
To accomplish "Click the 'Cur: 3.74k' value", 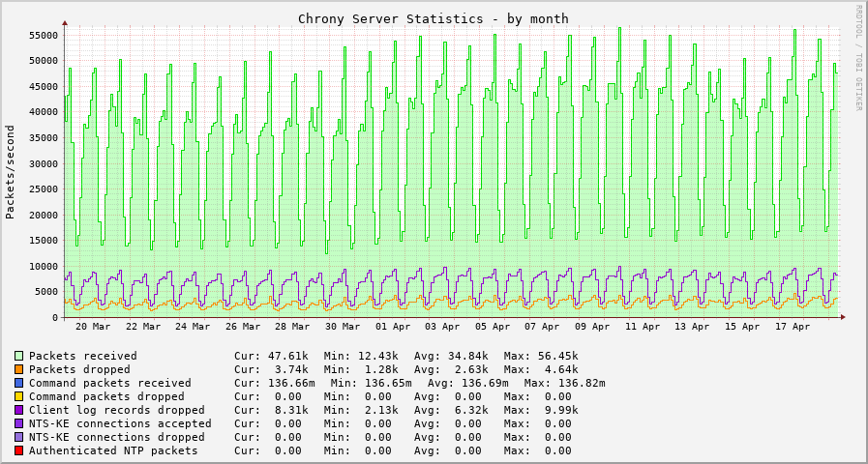I will click(271, 369).
